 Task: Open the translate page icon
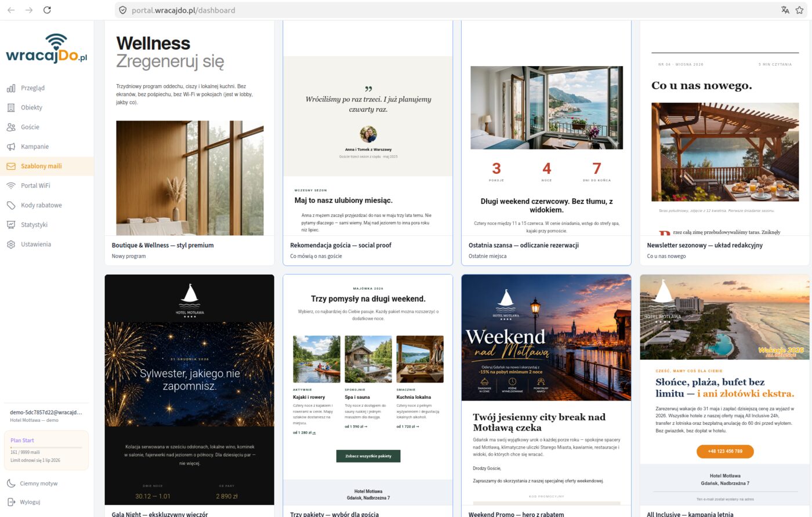pos(785,10)
